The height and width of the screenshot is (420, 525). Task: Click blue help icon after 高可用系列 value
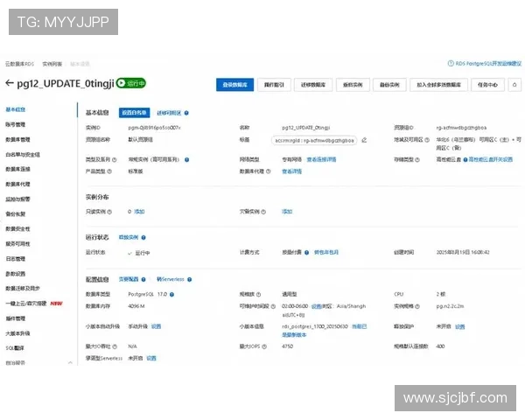click(x=187, y=160)
